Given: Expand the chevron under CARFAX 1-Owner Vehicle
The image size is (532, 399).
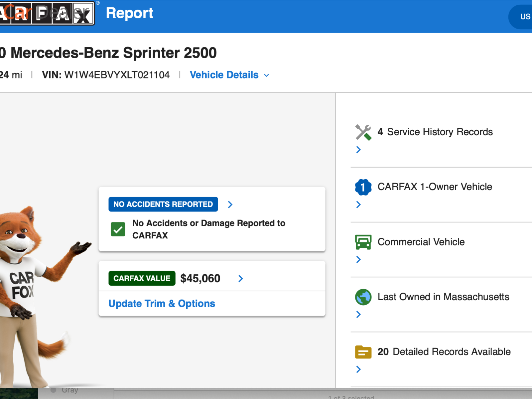Looking at the screenshot, I should pyautogui.click(x=358, y=204).
